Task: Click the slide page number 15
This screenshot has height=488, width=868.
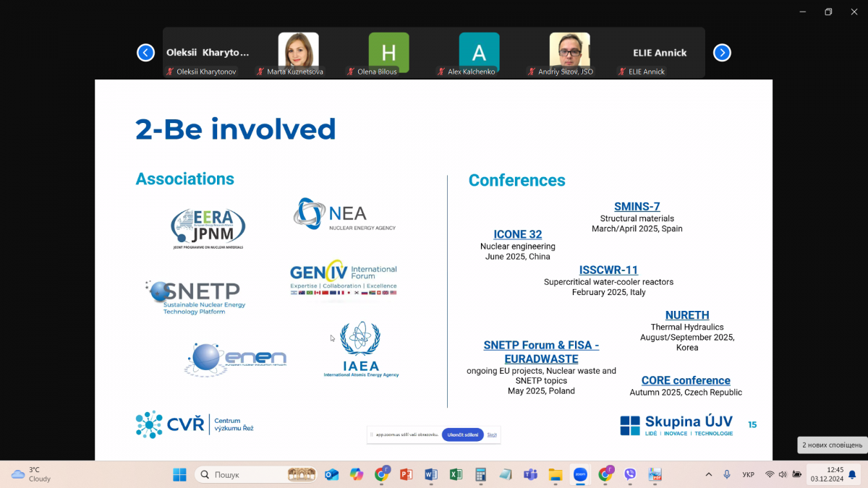Action: 752,424
